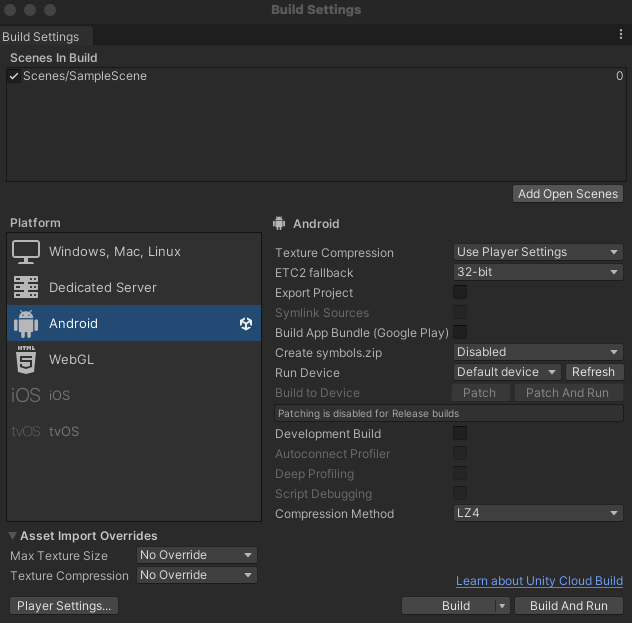The height and width of the screenshot is (623, 632).
Task: Click the scene index 0 value
Action: [x=620, y=76]
